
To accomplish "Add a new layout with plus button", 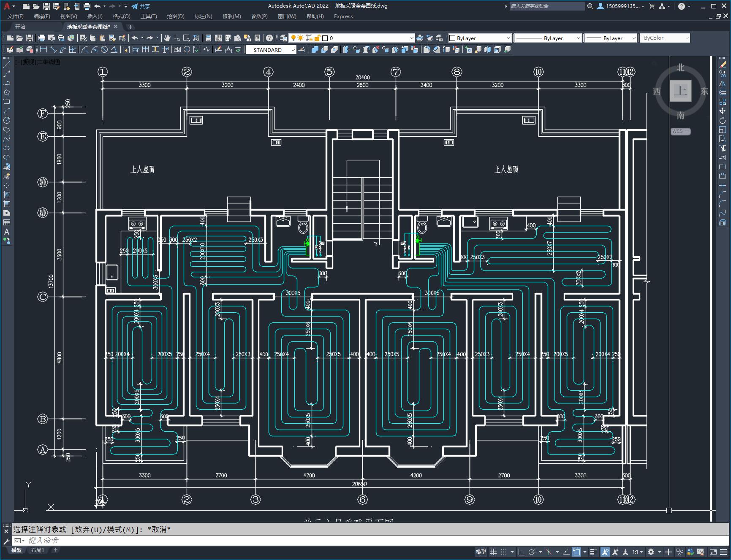I will [55, 550].
